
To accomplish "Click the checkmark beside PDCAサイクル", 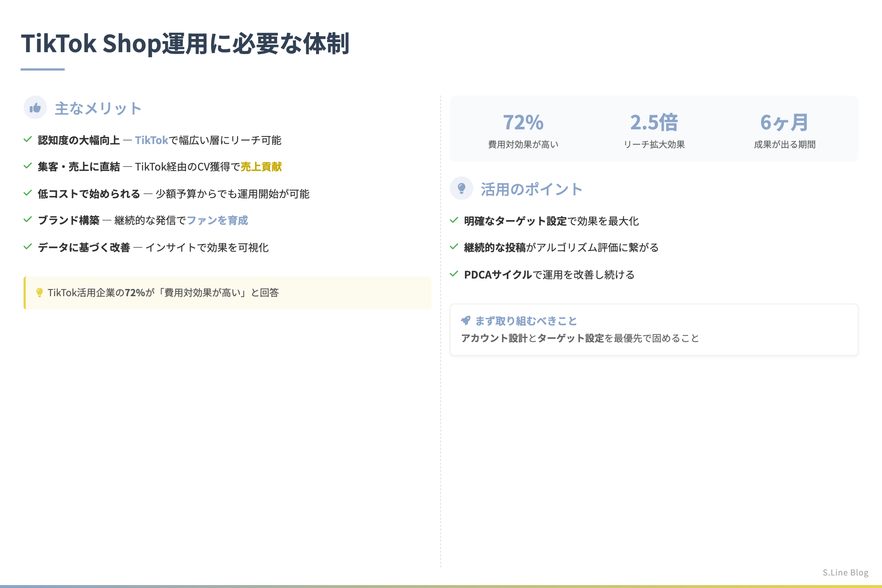I will click(454, 274).
